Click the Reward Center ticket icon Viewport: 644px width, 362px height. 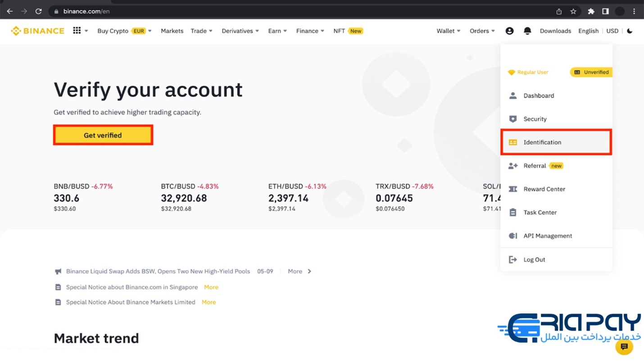[x=512, y=189]
